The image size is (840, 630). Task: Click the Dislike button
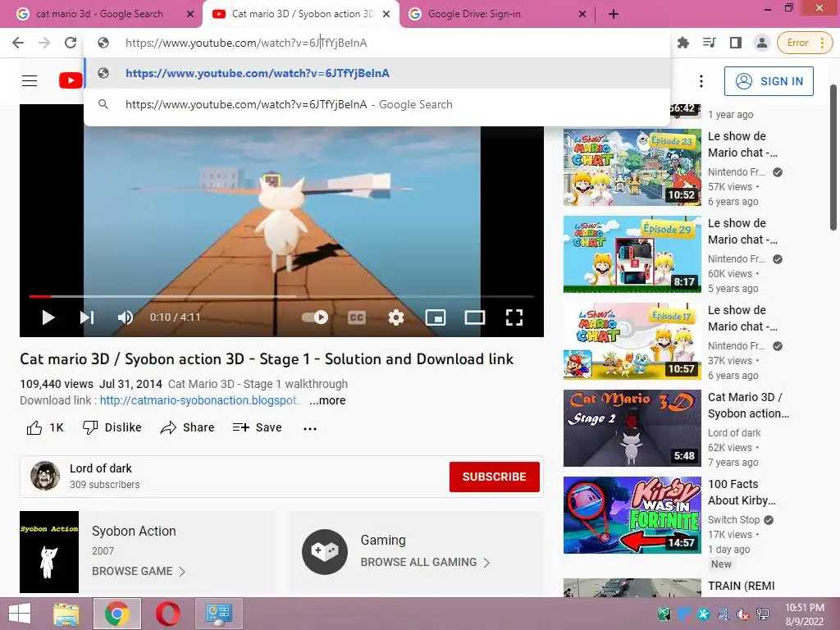112,427
